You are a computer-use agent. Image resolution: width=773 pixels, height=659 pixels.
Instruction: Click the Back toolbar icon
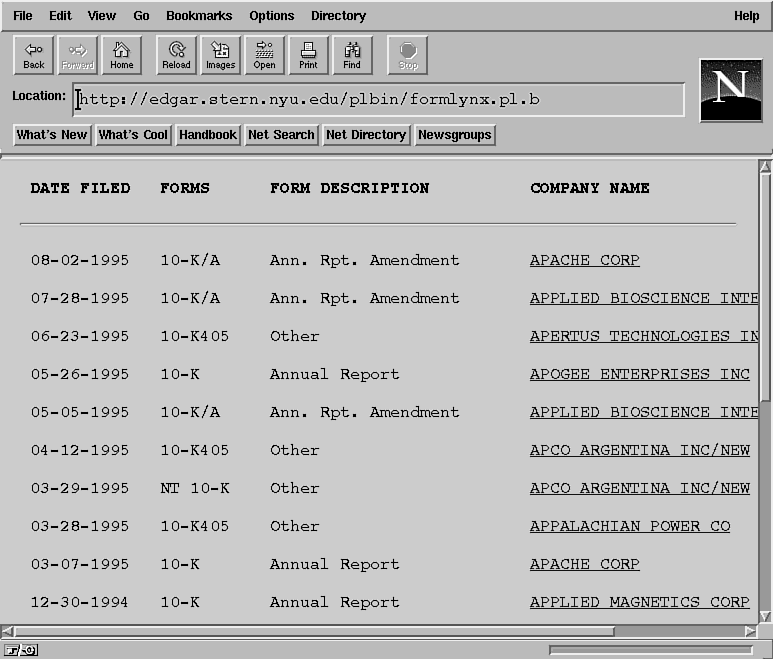click(34, 55)
